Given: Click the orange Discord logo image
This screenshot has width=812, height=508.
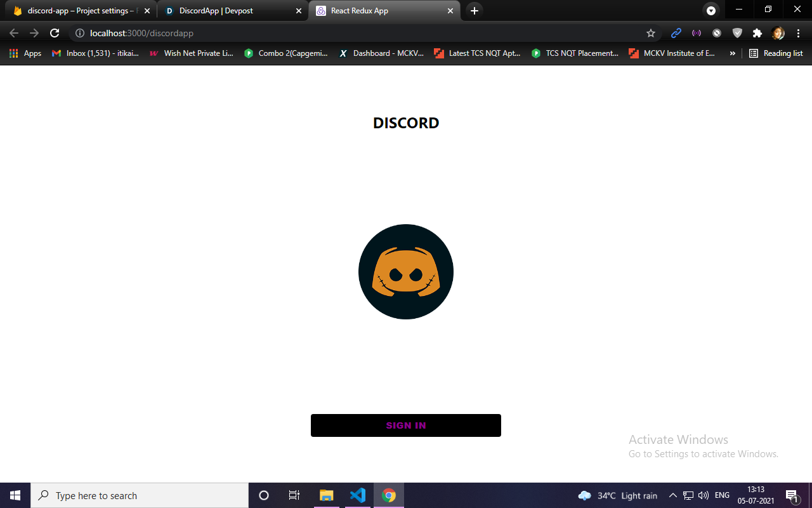Looking at the screenshot, I should pos(406,272).
